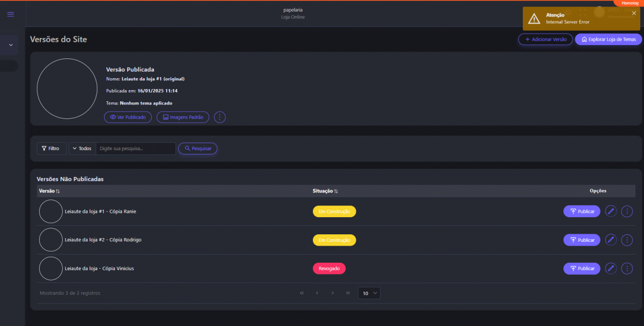Click Explorar Loja de Temas button
The width and height of the screenshot is (644, 326).
coord(608,39)
